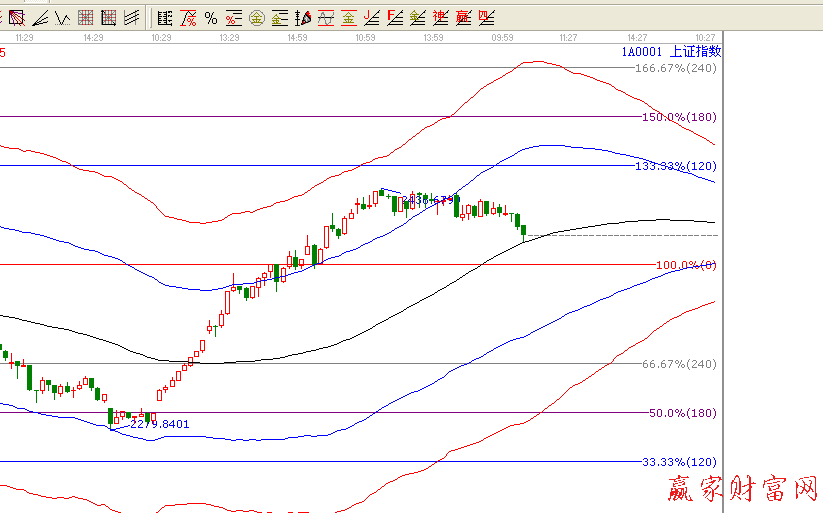This screenshot has height=513, width=823.
Task: Select the angle fan lines tool
Action: [39, 17]
